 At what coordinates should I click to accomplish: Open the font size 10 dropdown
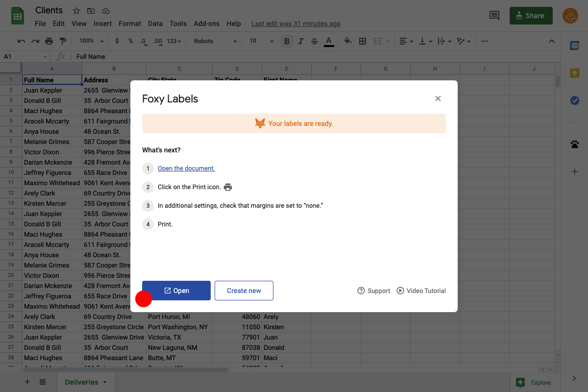(x=262, y=41)
